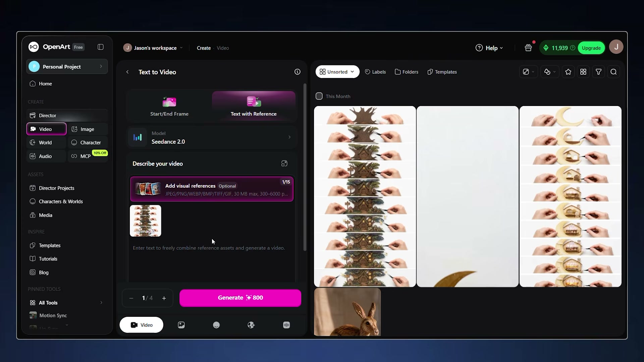Viewport: 644px width, 362px height.
Task: Open the favorites star filter
Action: tap(568, 72)
